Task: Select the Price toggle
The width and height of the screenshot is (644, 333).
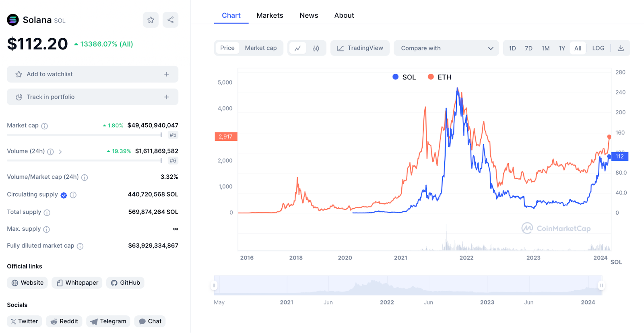Action: click(x=227, y=48)
